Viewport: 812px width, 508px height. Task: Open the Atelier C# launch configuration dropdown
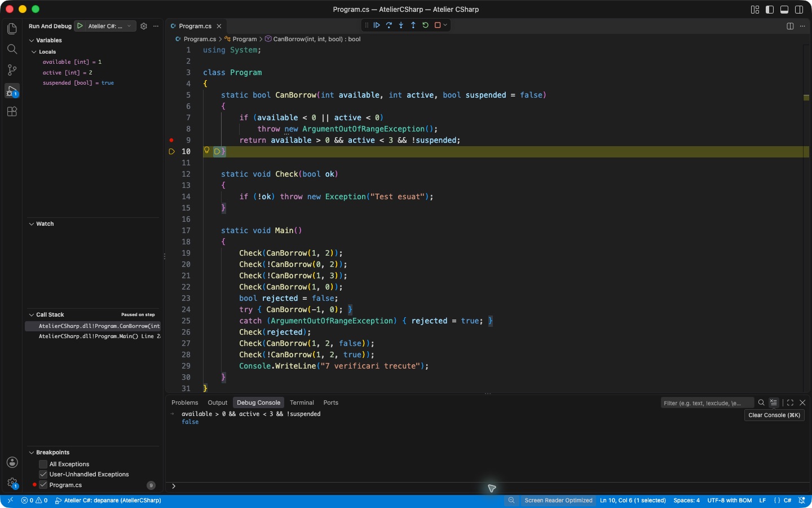(111, 26)
